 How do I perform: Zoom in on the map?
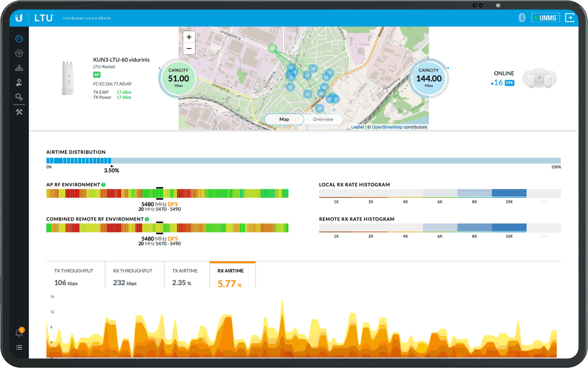coord(189,37)
